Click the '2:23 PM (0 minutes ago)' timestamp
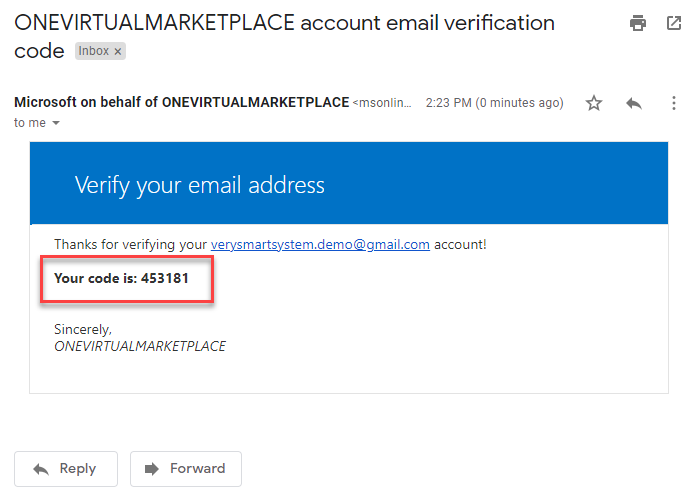The width and height of the screenshot is (699, 502). pos(494,103)
